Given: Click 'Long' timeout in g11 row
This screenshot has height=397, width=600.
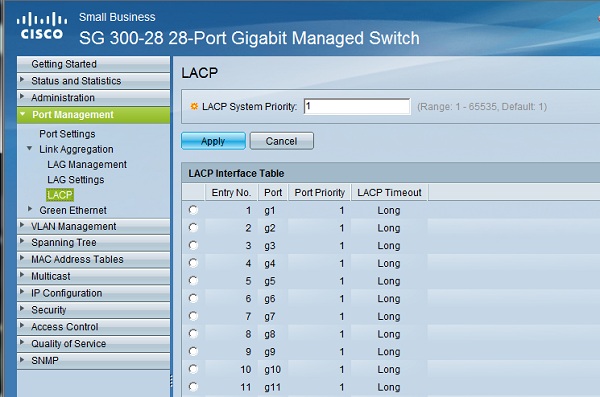Looking at the screenshot, I should pyautogui.click(x=389, y=387).
